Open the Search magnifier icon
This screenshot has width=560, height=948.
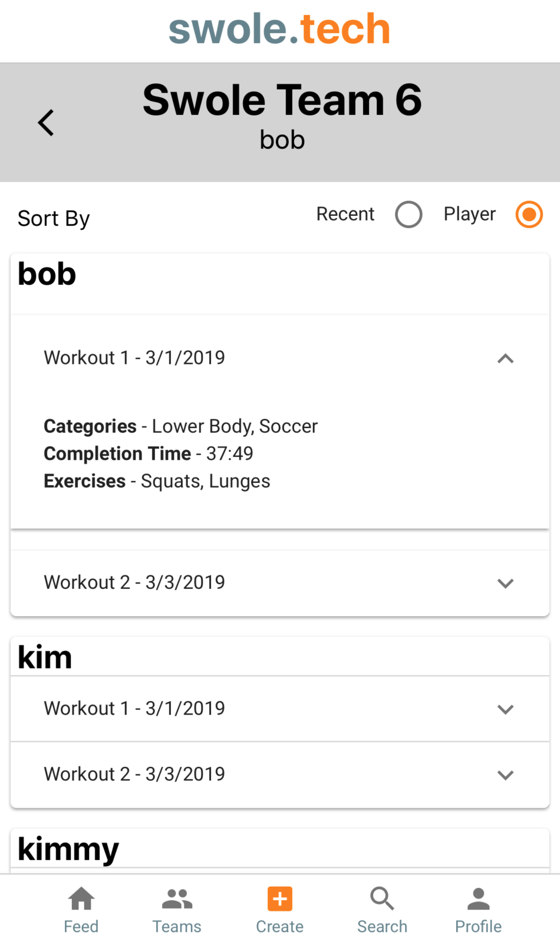[382, 898]
